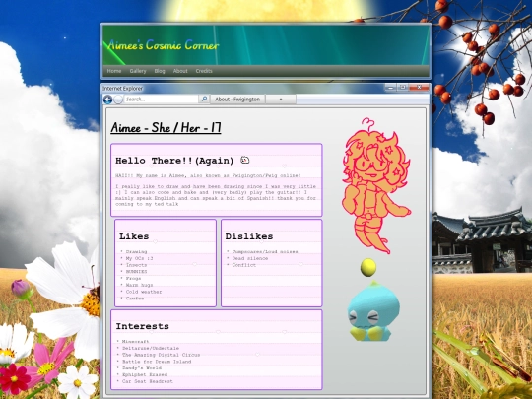Open About in the navigation bar
The image size is (532, 399).
click(x=180, y=71)
